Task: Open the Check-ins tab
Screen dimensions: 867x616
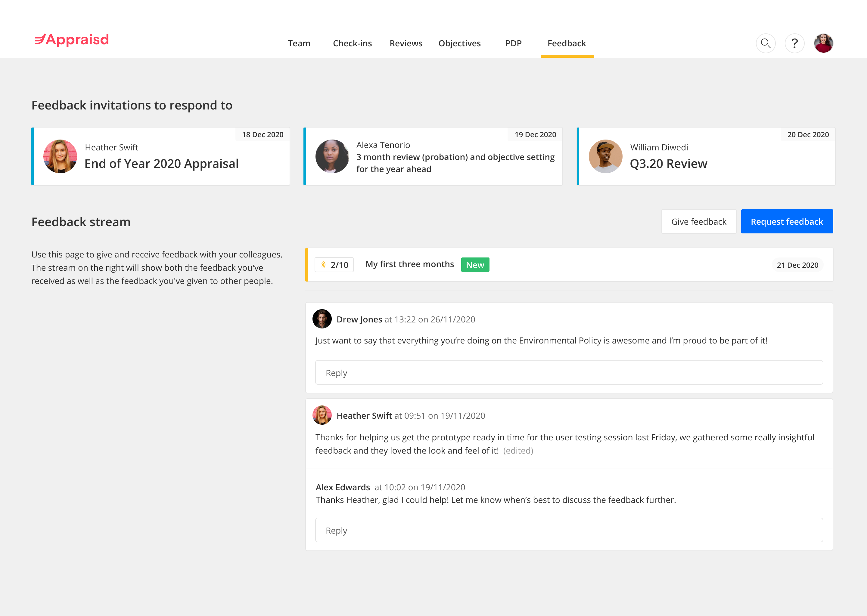Action: pyautogui.click(x=352, y=44)
